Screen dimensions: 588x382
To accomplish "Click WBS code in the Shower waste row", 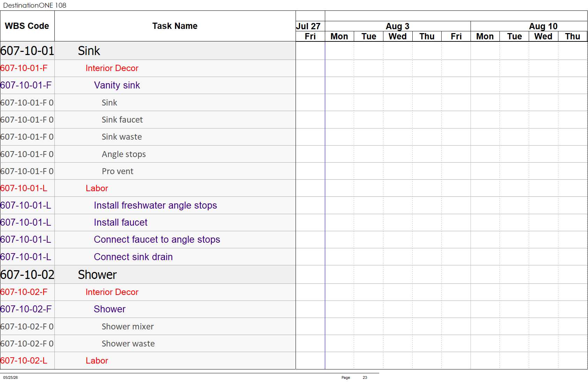I will coord(27,344).
